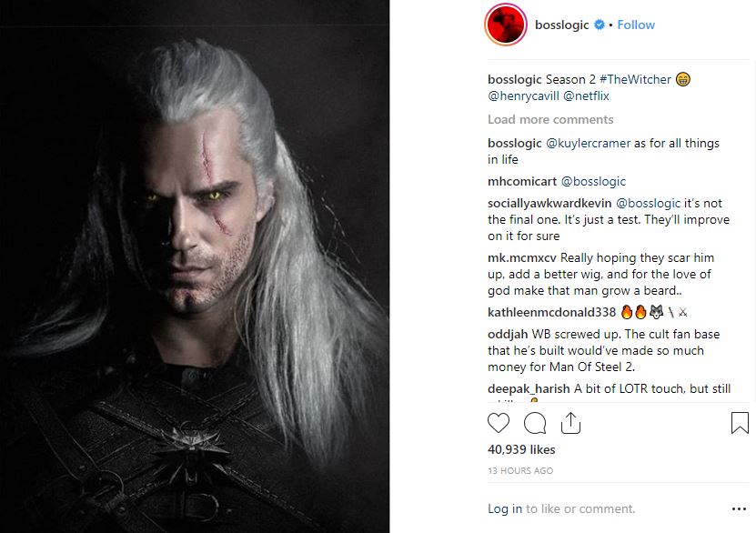Open the @netflix mention

click(587, 95)
